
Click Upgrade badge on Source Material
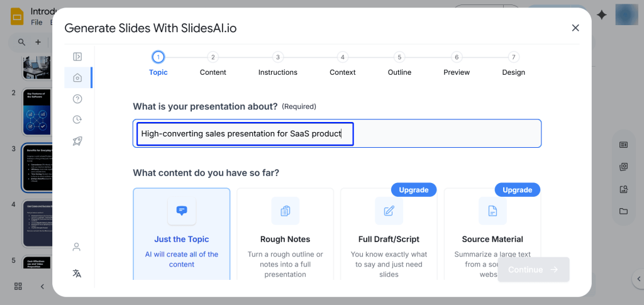(517, 190)
